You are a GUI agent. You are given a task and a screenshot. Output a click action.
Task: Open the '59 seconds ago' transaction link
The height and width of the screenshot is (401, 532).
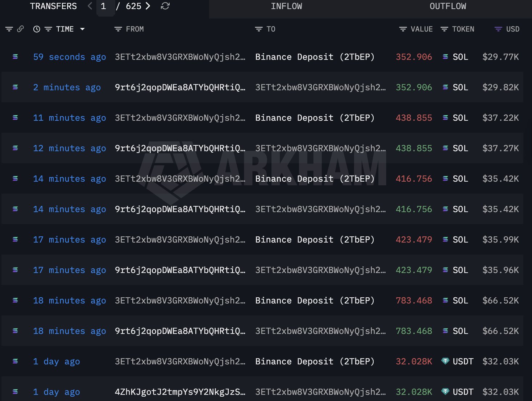click(x=70, y=57)
